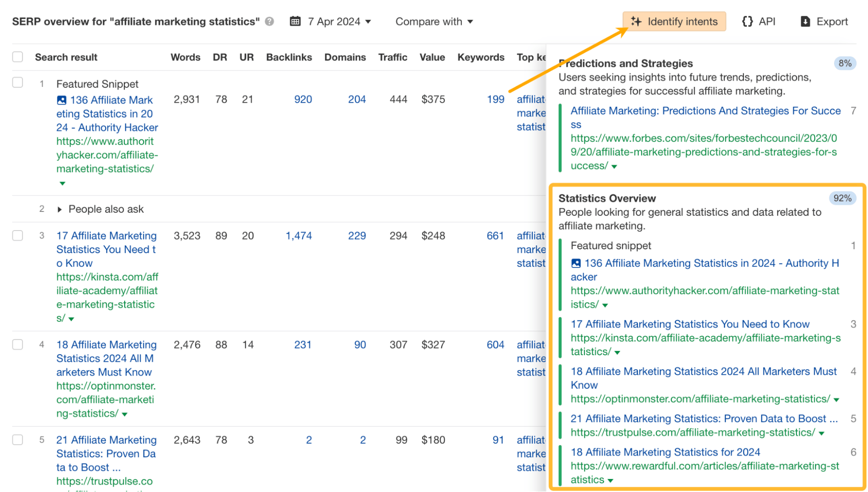The image size is (868, 492).
Task: Click the 204 domains value
Action: tap(357, 99)
